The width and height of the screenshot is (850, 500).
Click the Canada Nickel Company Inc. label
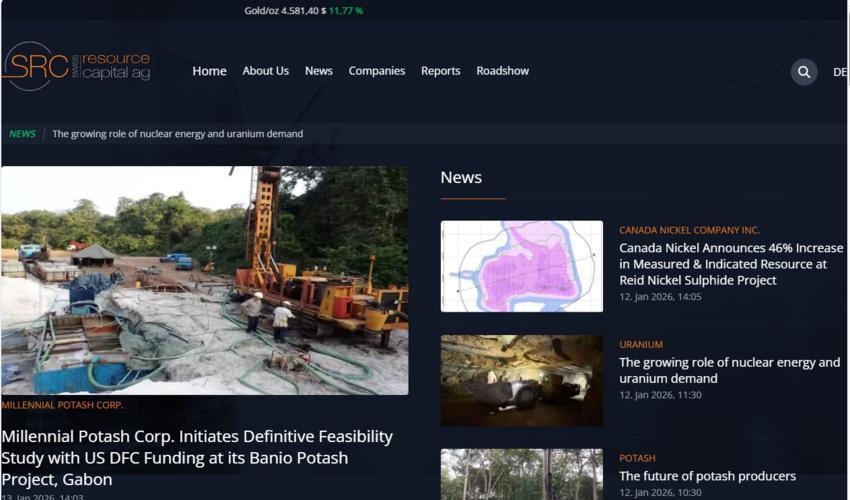coord(689,230)
